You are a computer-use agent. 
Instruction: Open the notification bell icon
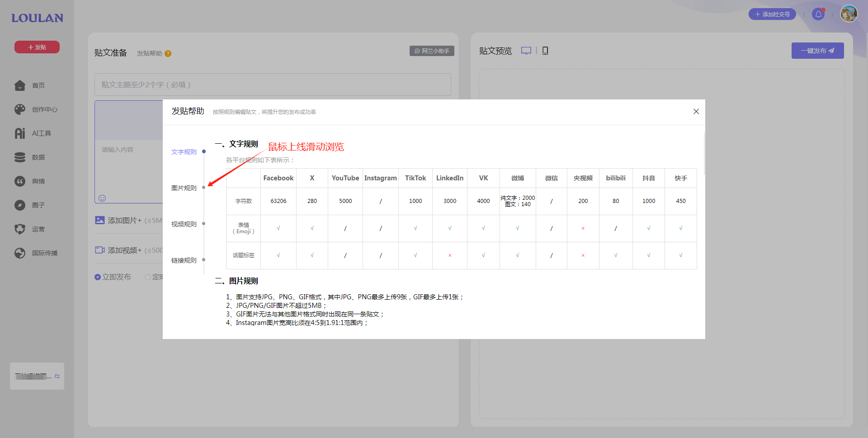point(818,14)
